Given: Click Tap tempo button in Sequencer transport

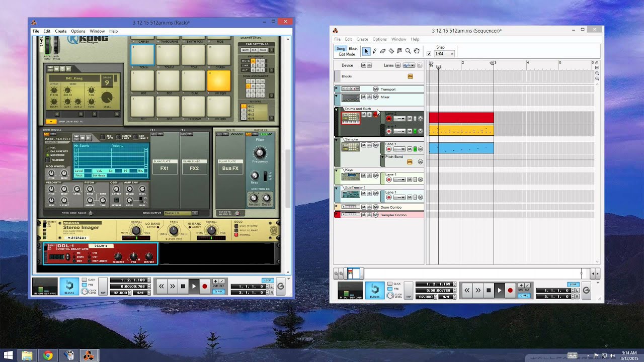Looking at the screenshot, I should click(409, 290).
